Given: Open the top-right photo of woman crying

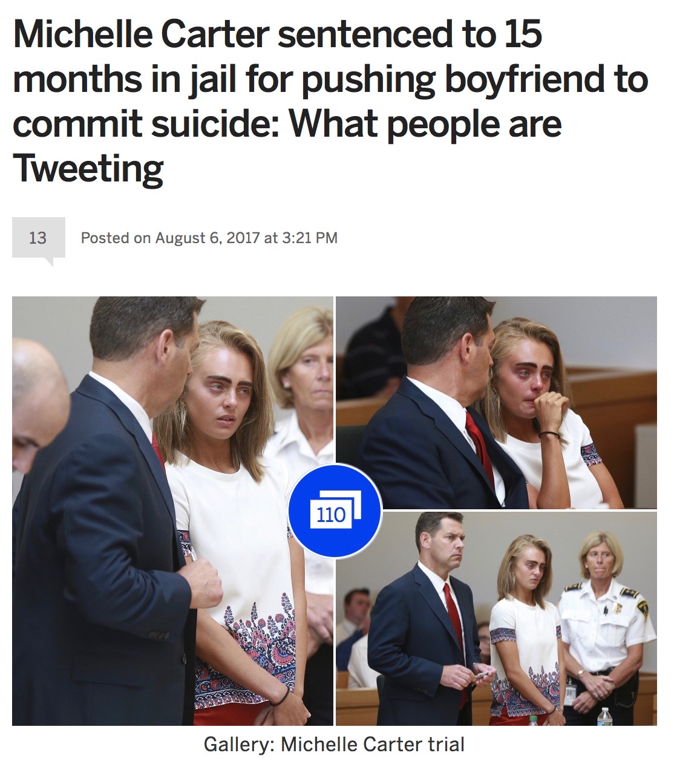Looking at the screenshot, I should [x=496, y=402].
